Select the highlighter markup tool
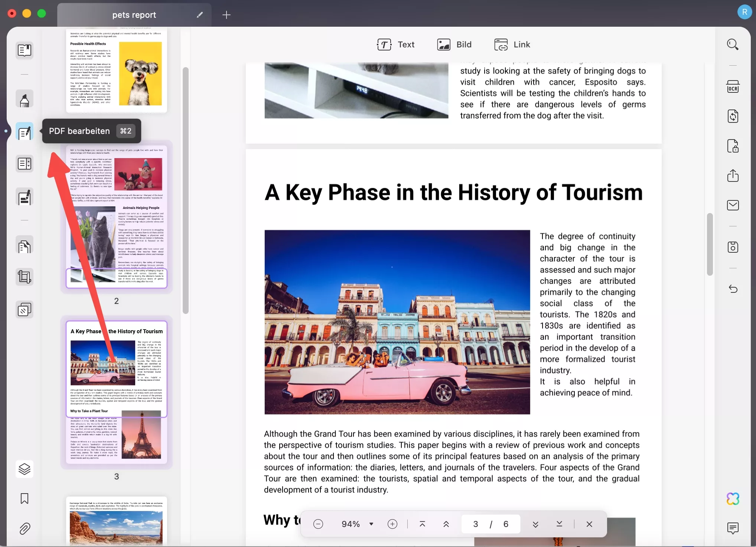Image resolution: width=756 pixels, height=547 pixels. click(x=24, y=98)
